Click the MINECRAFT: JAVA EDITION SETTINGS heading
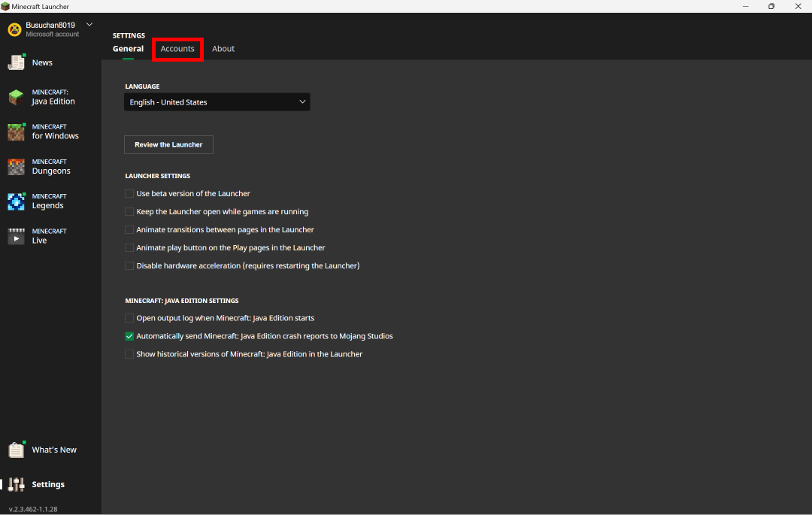The image size is (812, 515). click(x=182, y=301)
